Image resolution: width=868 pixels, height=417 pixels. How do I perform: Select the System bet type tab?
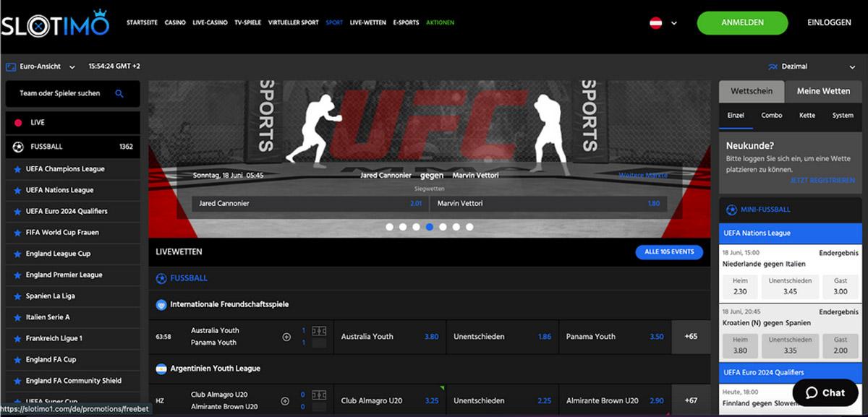843,116
